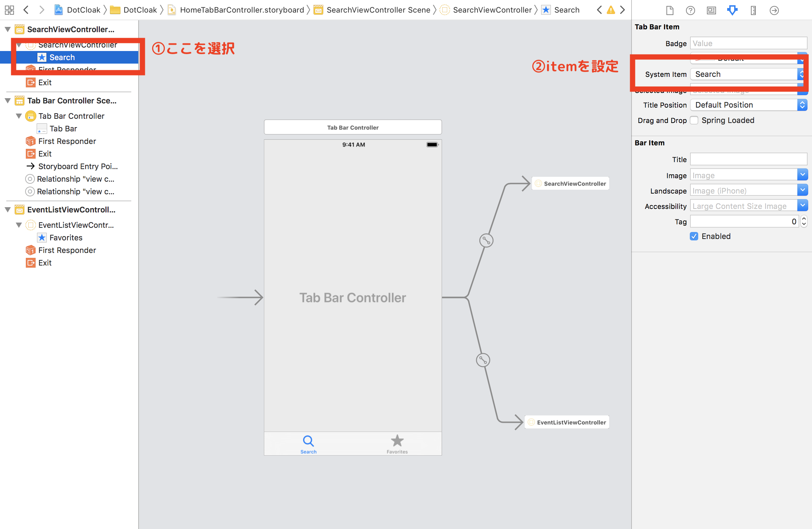Click the forward navigation arrow
Viewport: 812px width, 529px height.
coord(42,10)
